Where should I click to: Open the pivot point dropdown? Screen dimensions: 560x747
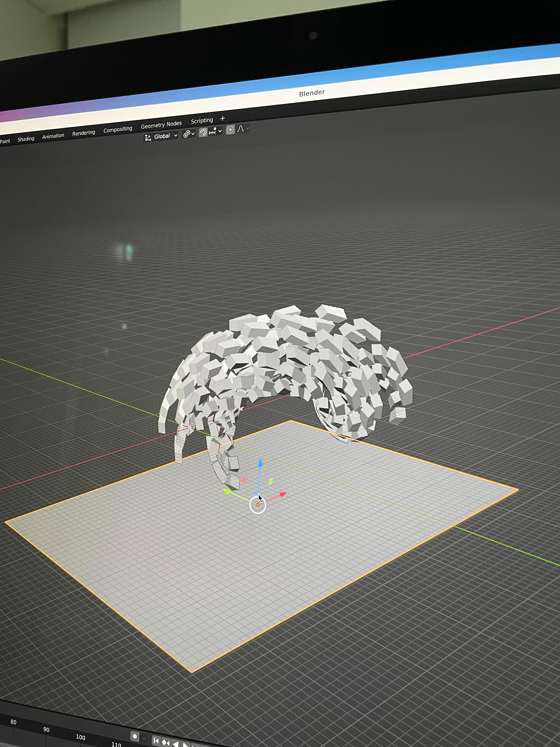click(189, 134)
